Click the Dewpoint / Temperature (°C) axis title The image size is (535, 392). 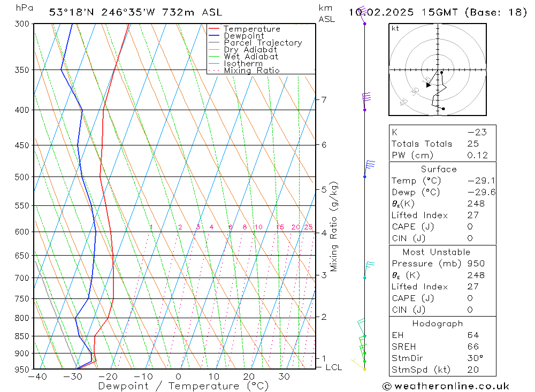183,386
